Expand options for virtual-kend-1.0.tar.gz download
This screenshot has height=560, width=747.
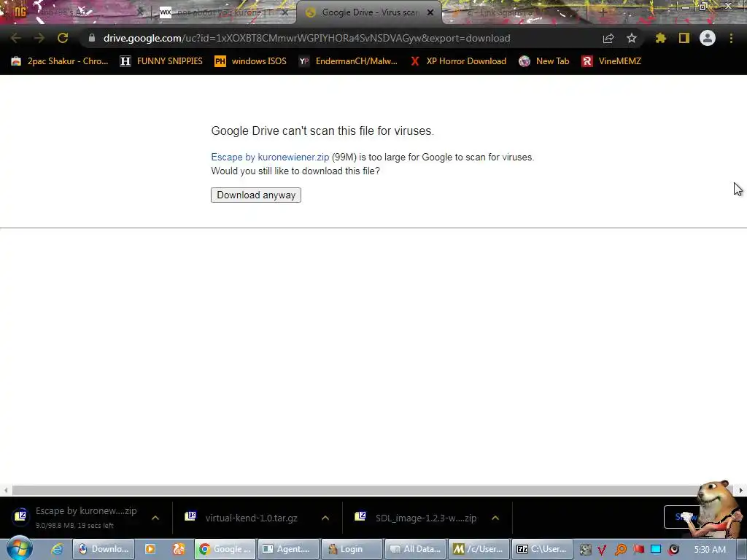325,518
